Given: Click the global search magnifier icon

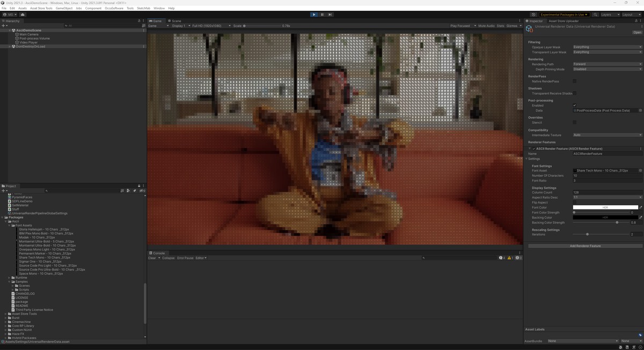Looking at the screenshot, I should point(595,14).
